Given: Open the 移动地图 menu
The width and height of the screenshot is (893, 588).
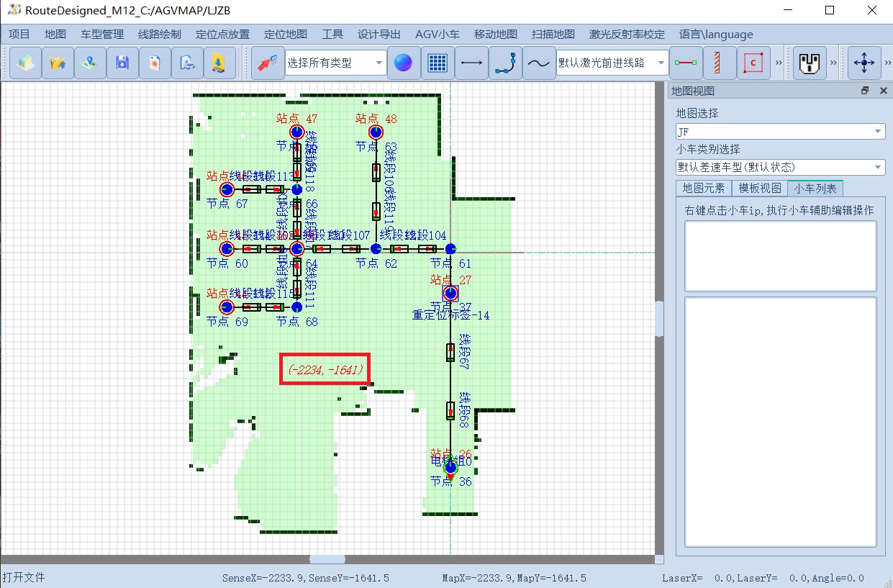Looking at the screenshot, I should 496,34.
